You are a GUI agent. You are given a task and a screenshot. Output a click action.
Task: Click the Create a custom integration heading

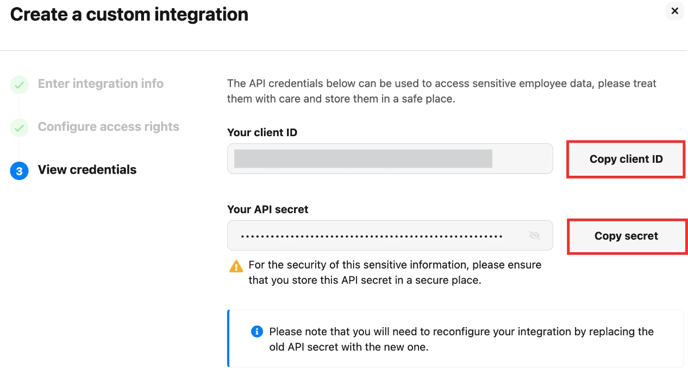pyautogui.click(x=129, y=14)
